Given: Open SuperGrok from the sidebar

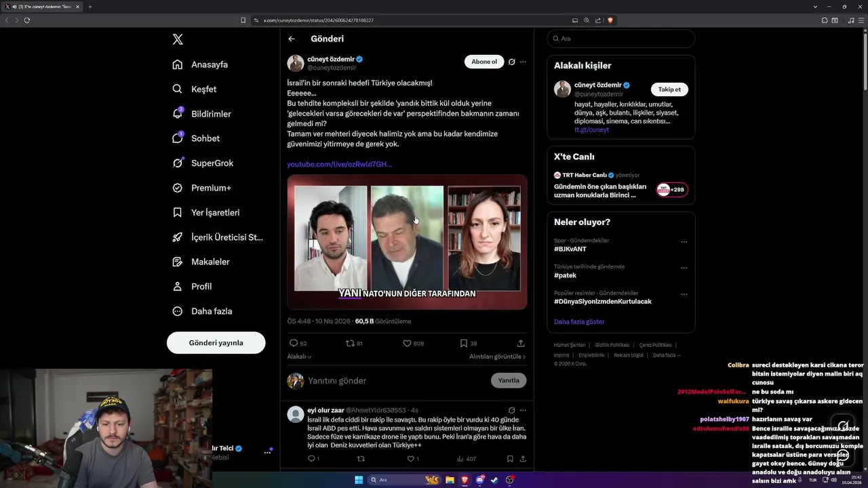Looking at the screenshot, I should point(203,163).
